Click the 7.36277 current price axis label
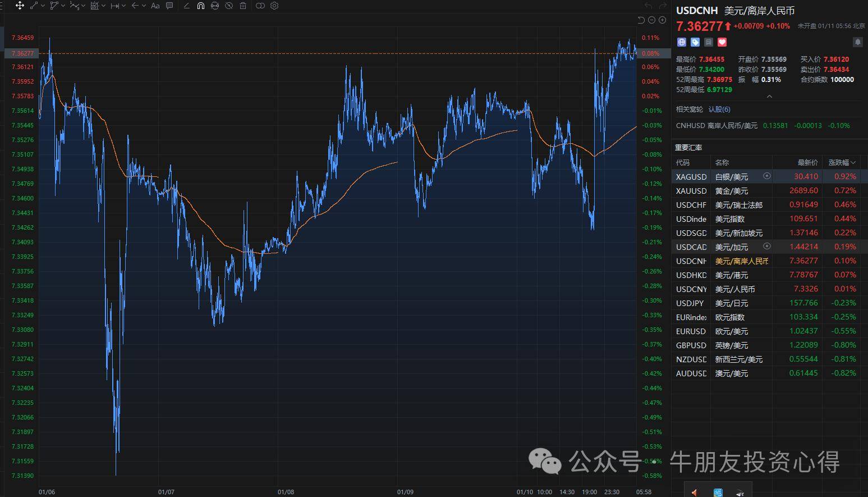This screenshot has width=868, height=497. (22, 53)
